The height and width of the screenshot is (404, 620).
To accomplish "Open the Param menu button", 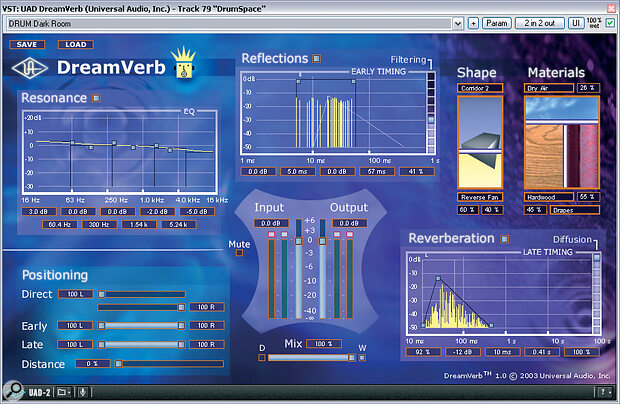I will tap(497, 23).
